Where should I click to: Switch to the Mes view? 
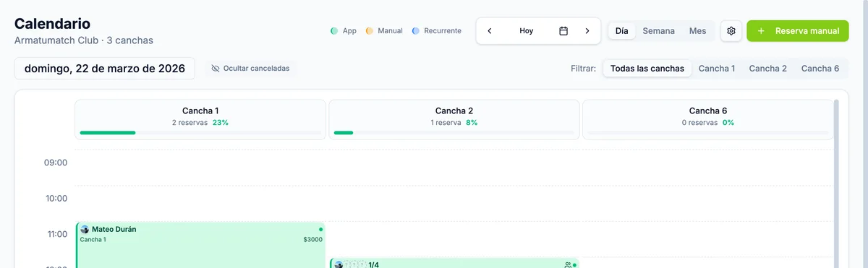coord(698,31)
